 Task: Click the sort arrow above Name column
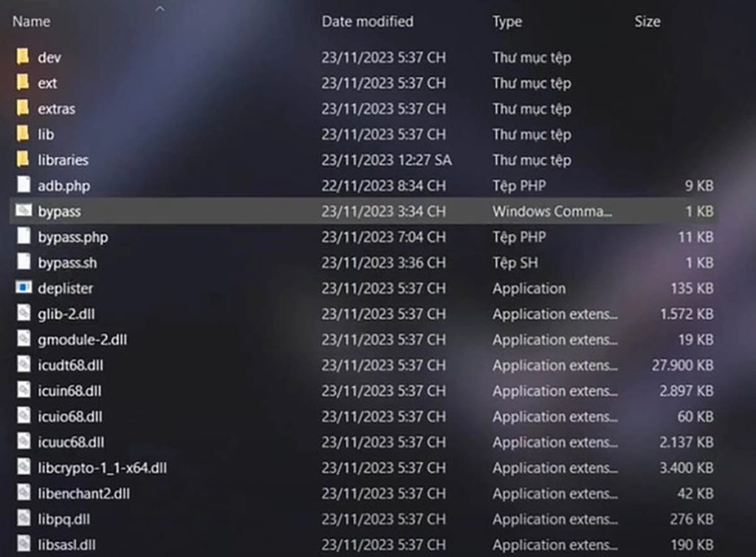pyautogui.click(x=160, y=9)
